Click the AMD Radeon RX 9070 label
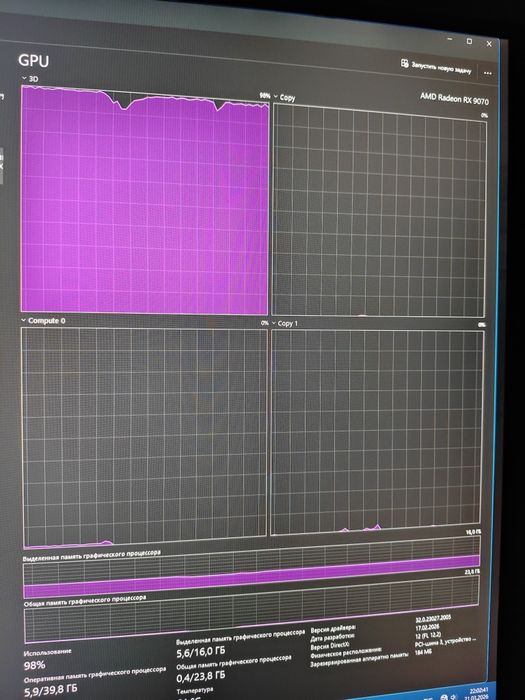 pyautogui.click(x=454, y=98)
